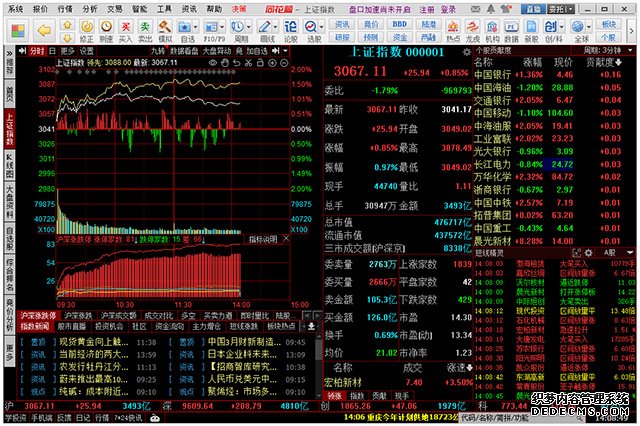Select the 沪深成交额 tab
640x426 pixels.
118,316
